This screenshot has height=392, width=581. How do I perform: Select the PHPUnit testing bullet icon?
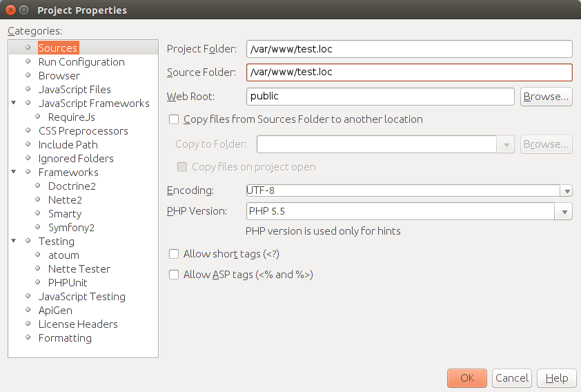tap(38, 282)
